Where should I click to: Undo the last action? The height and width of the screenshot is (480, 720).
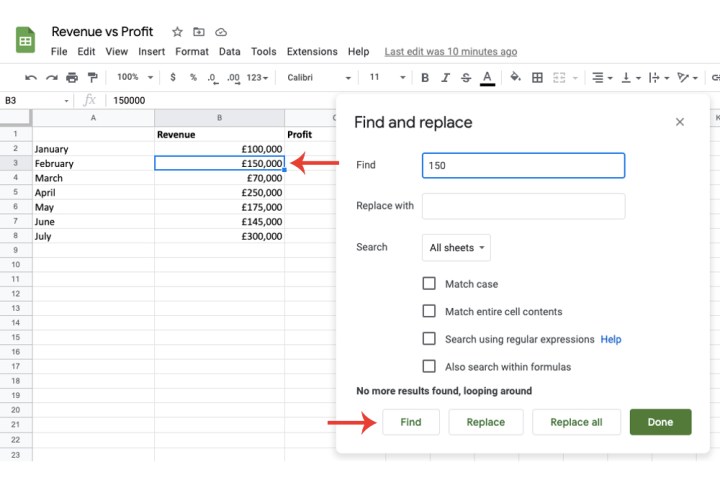pyautogui.click(x=31, y=78)
